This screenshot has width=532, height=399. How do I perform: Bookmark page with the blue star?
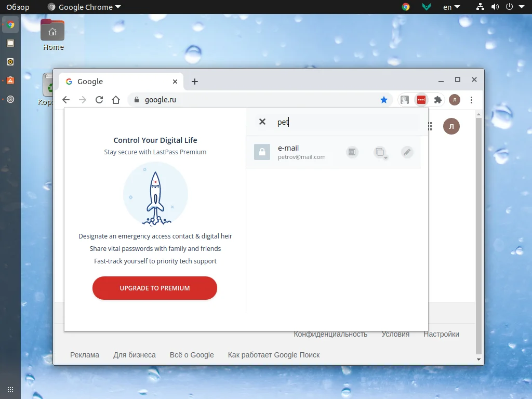tap(384, 100)
